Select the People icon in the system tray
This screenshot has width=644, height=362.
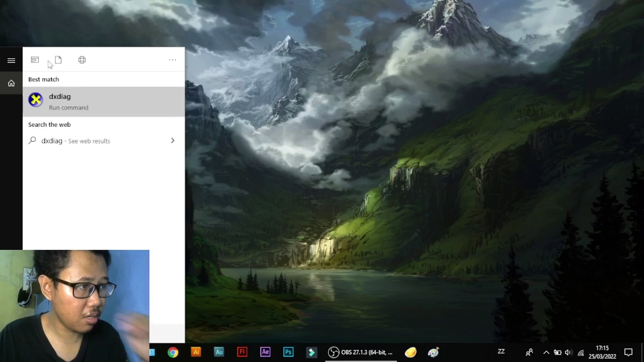529,352
